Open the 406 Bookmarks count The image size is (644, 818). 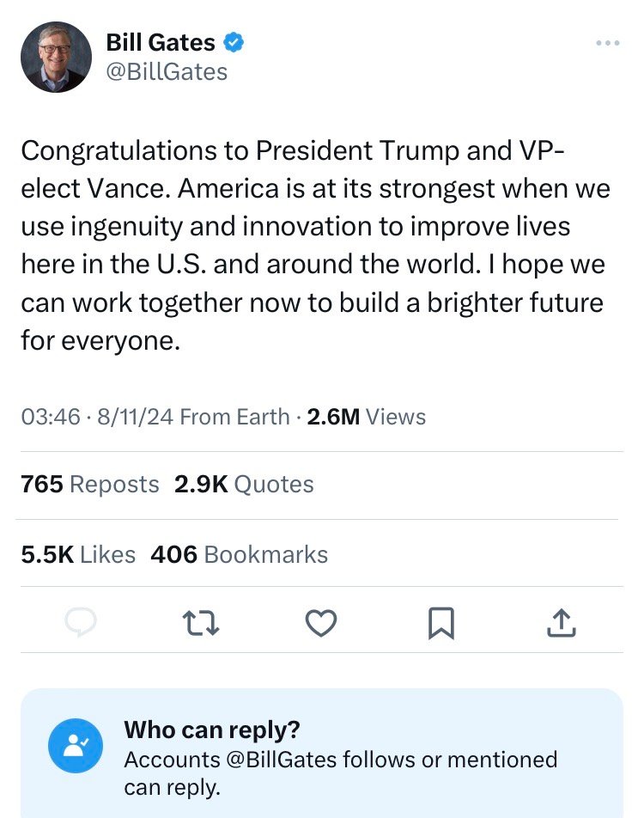tap(239, 555)
